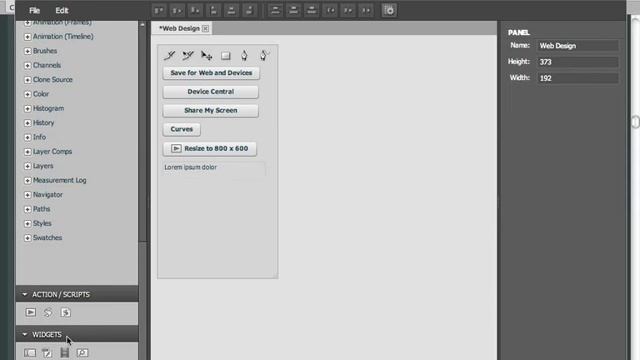The image size is (640, 360).
Task: Expand the Channels tree item
Action: click(27, 65)
